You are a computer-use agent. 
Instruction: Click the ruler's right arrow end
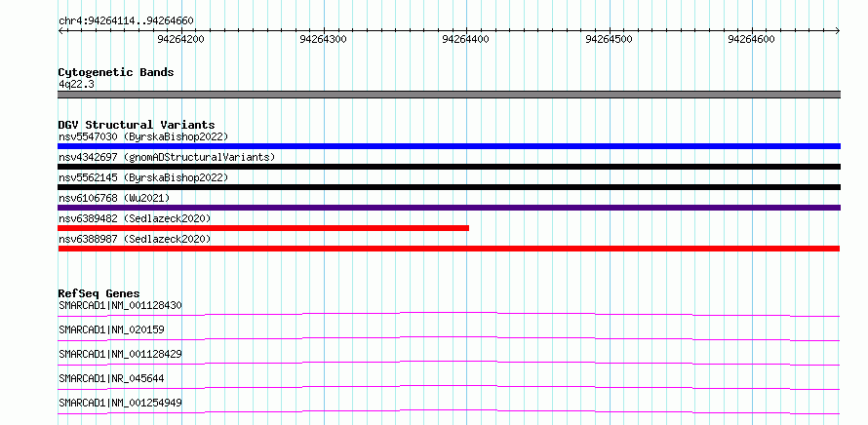click(x=838, y=30)
